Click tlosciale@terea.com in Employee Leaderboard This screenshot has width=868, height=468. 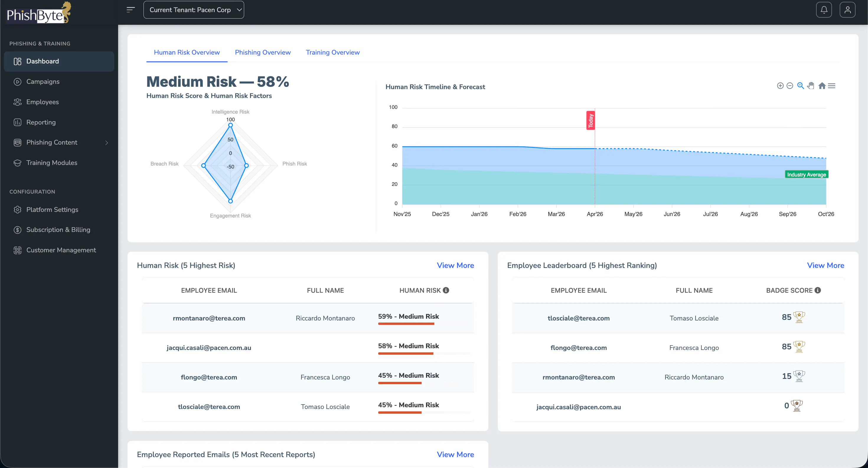pyautogui.click(x=579, y=318)
